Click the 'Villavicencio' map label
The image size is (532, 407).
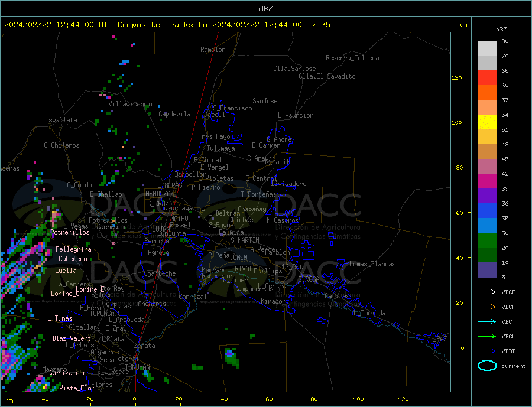131,104
